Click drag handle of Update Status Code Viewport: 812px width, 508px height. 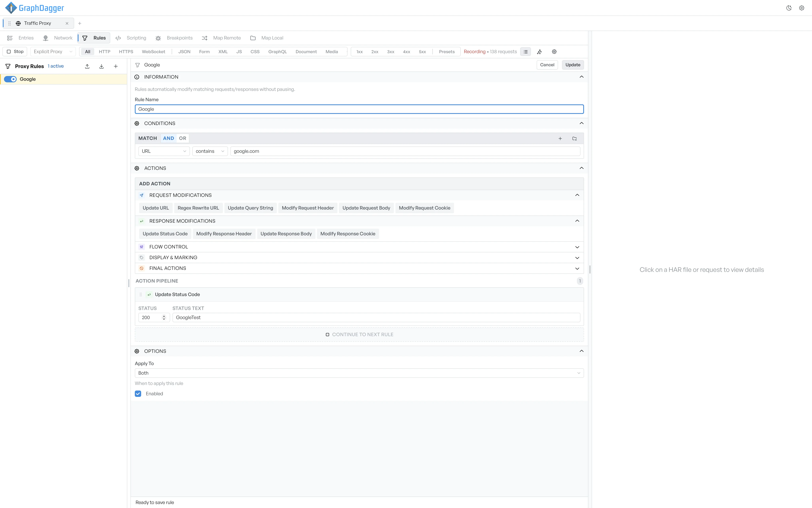[x=141, y=295]
